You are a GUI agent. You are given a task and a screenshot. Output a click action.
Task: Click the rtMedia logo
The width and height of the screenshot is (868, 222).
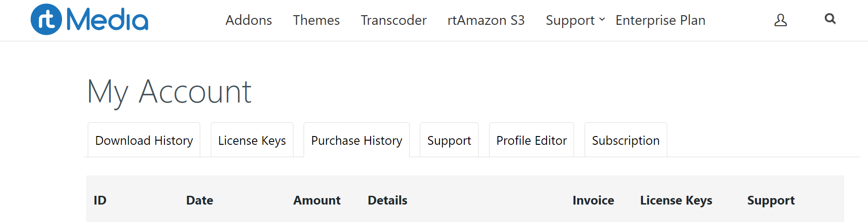90,20
